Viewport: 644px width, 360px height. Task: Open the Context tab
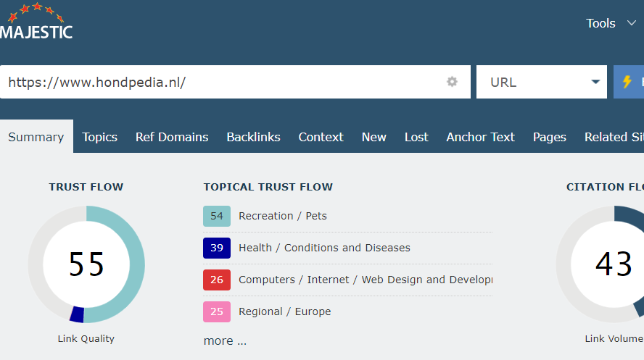321,137
